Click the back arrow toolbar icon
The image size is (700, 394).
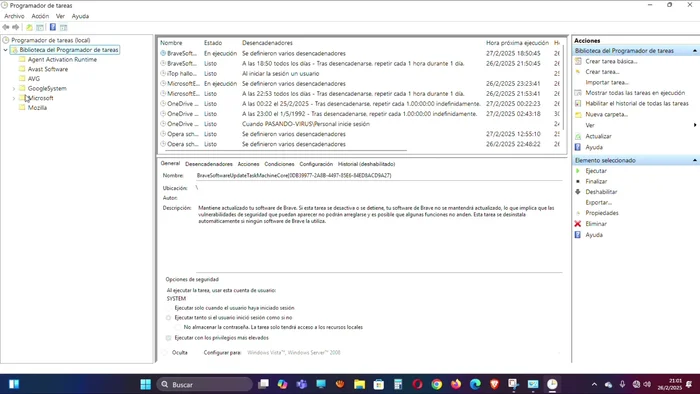pyautogui.click(x=6, y=27)
